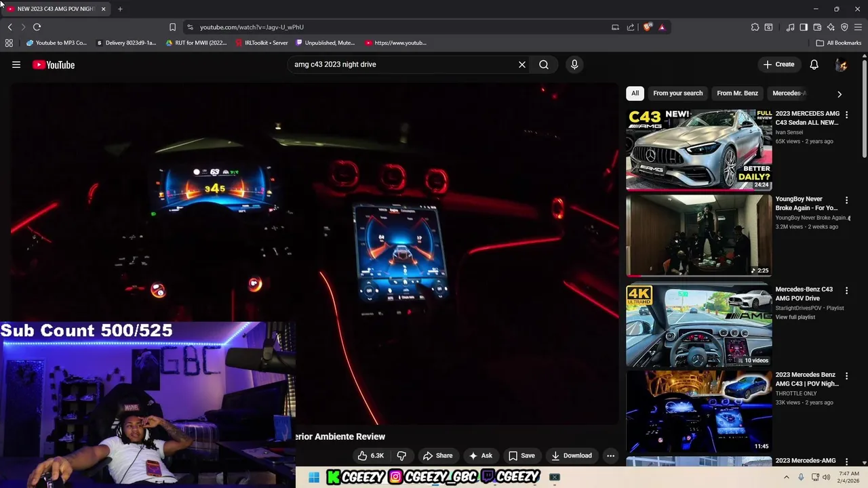Open the tab groups grid icon
The image size is (868, 488).
coord(9,43)
